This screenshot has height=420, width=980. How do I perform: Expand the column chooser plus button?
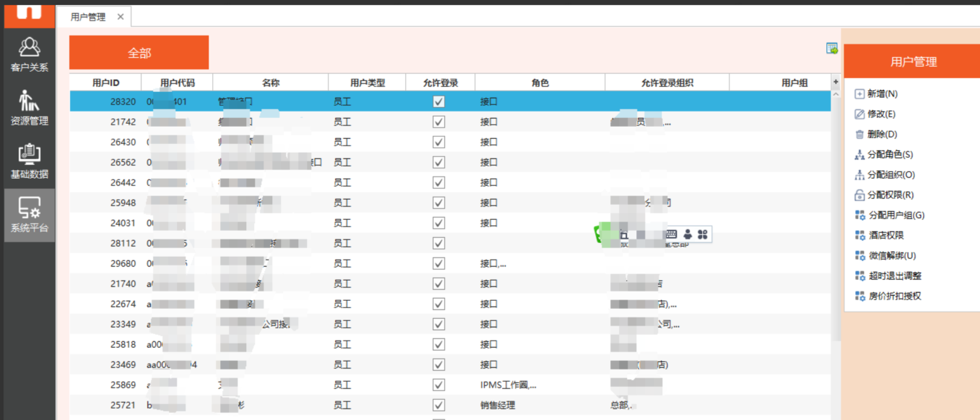[x=836, y=82]
